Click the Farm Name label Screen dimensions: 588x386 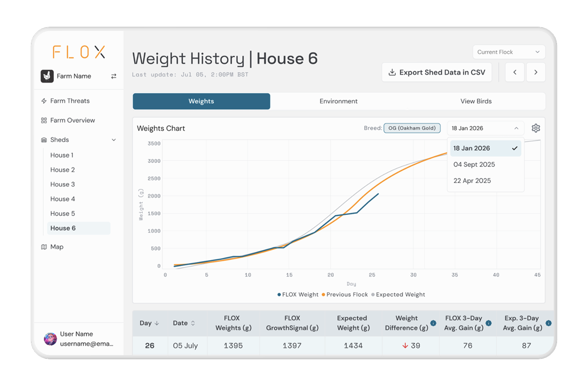click(x=74, y=76)
